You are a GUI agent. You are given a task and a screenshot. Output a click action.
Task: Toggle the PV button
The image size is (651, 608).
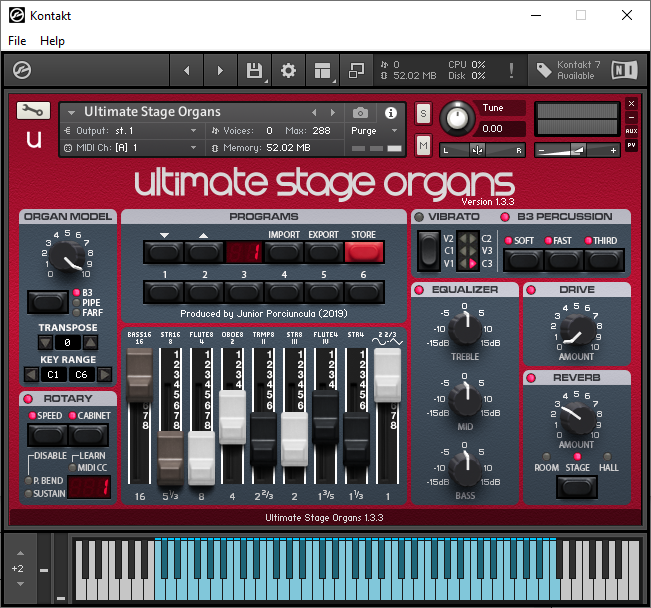[631, 145]
